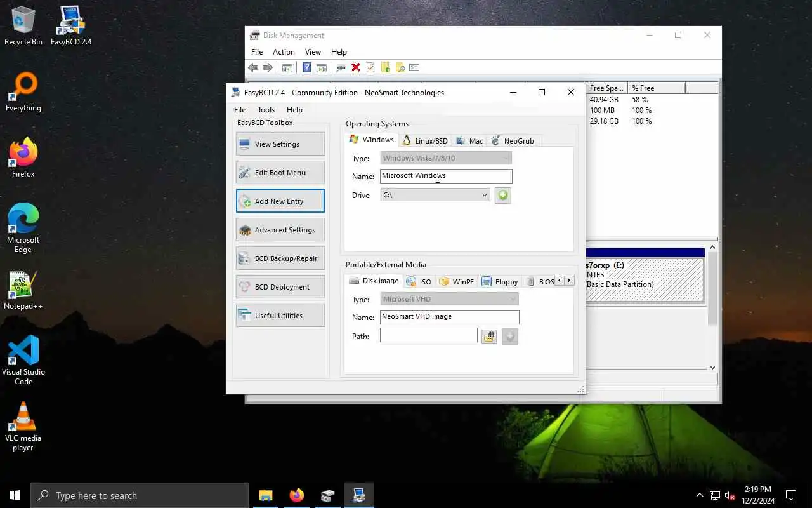Click the show/hide console tree icon in Disk Management
The height and width of the screenshot is (508, 812).
point(287,67)
